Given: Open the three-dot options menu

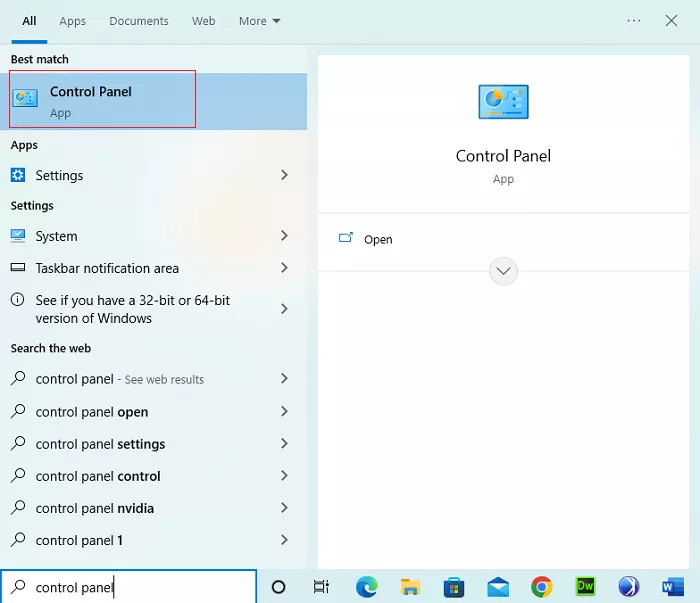Looking at the screenshot, I should [x=633, y=21].
